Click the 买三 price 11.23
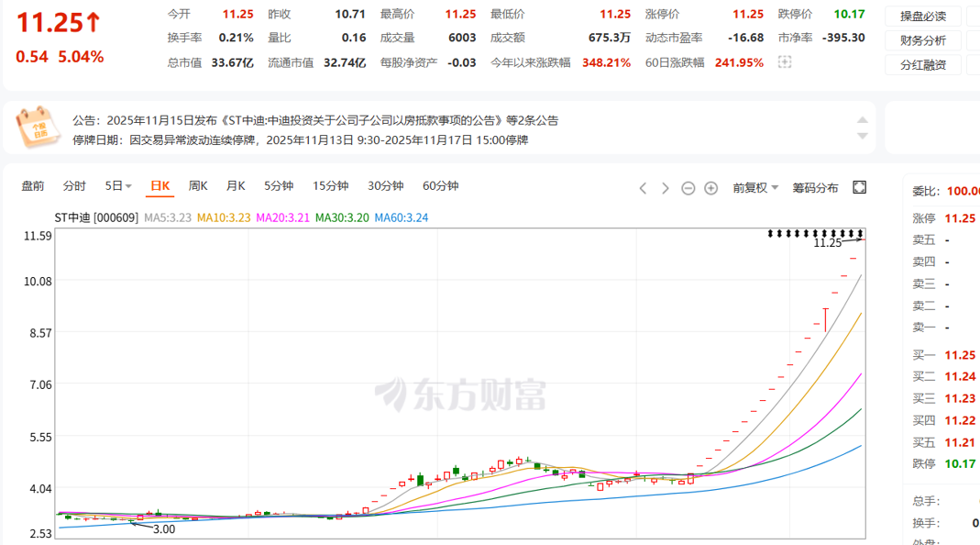Viewport: 980px width, 545px height. [x=960, y=398]
